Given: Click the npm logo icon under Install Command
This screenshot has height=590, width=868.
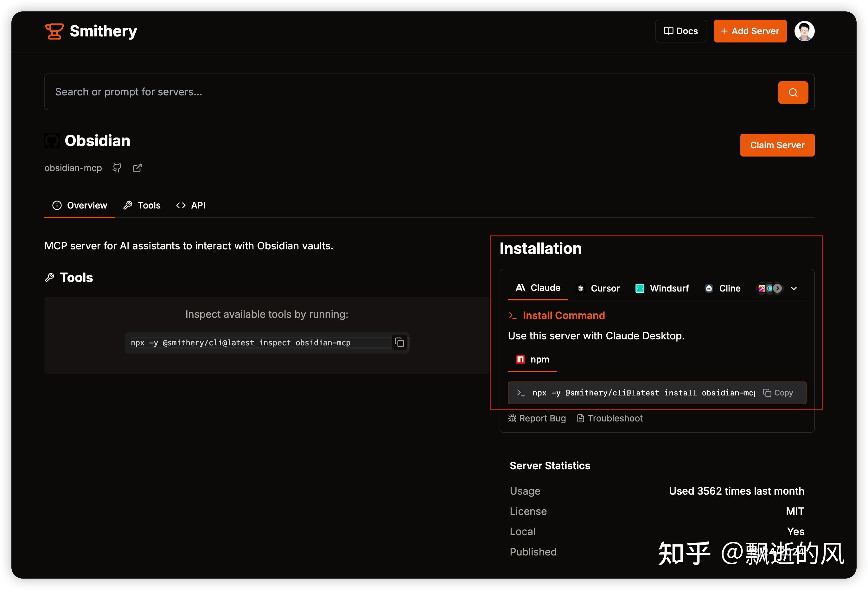Looking at the screenshot, I should point(520,359).
